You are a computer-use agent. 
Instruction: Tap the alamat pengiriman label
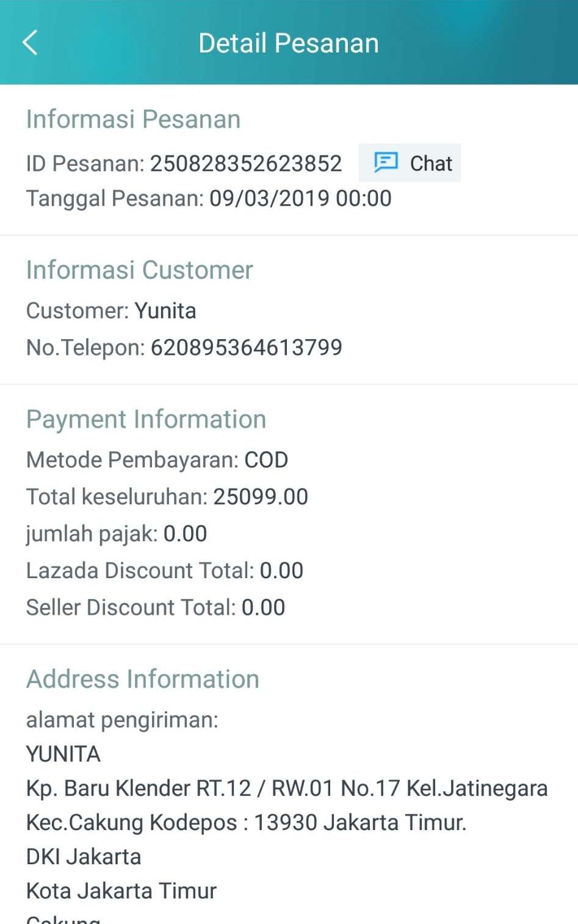pyautogui.click(x=122, y=720)
